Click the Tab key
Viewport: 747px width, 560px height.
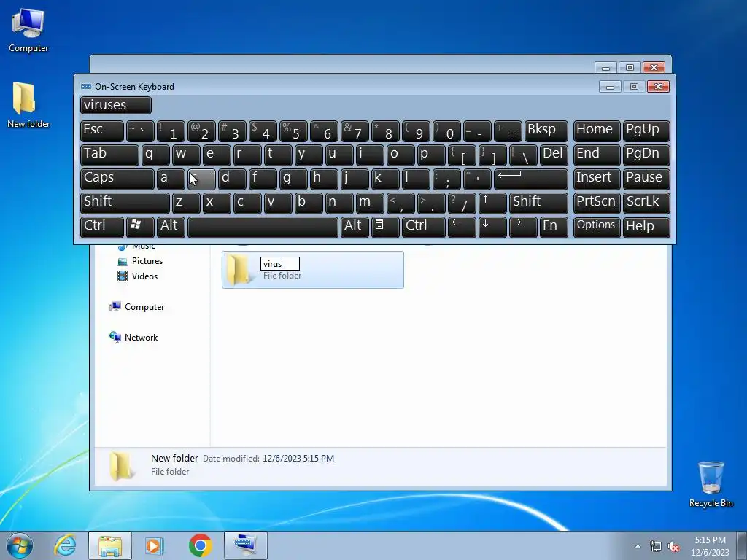109,155
